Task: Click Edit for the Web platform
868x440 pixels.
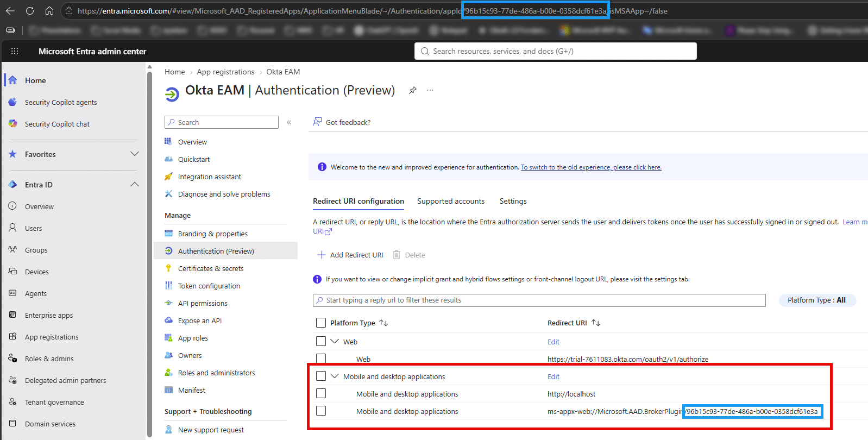Action: coord(553,342)
